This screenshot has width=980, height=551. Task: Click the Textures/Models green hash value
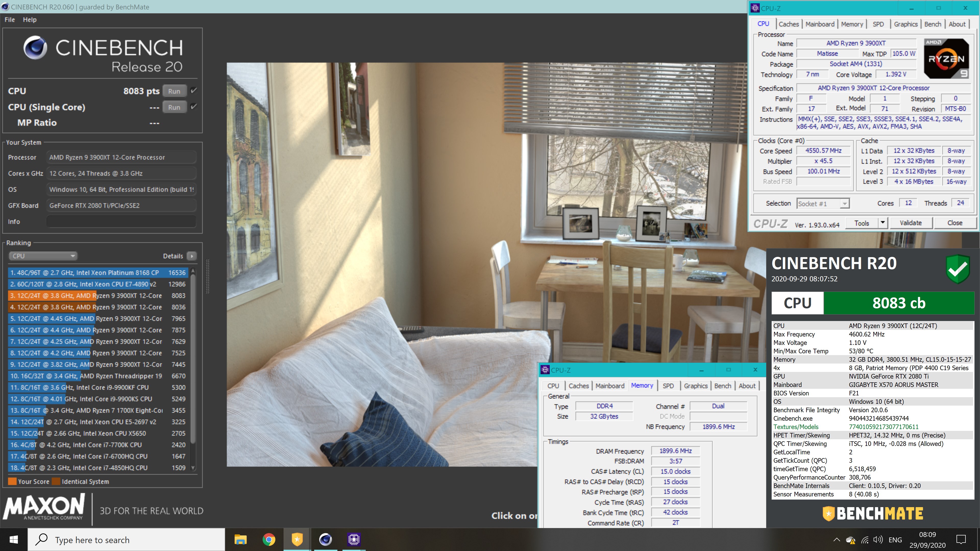[883, 427]
